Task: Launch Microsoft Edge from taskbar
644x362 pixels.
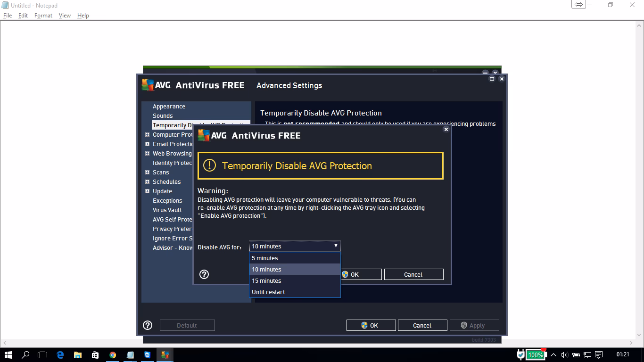Action: (x=60, y=355)
